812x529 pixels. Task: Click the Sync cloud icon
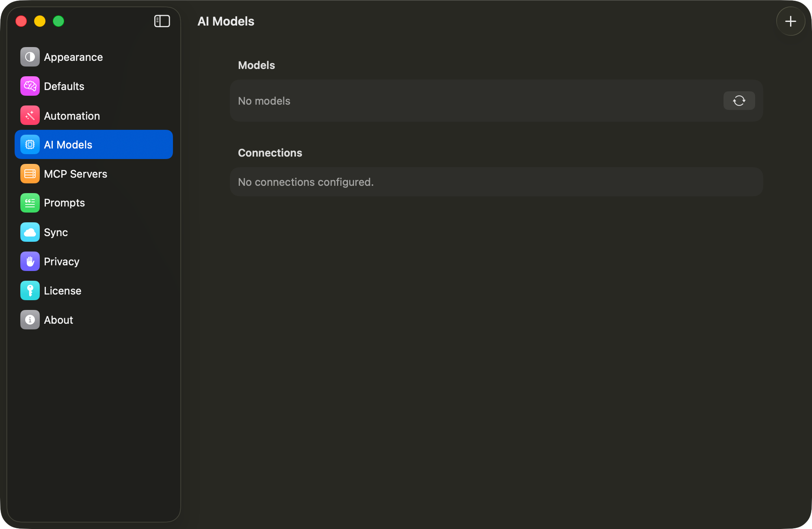[30, 232]
